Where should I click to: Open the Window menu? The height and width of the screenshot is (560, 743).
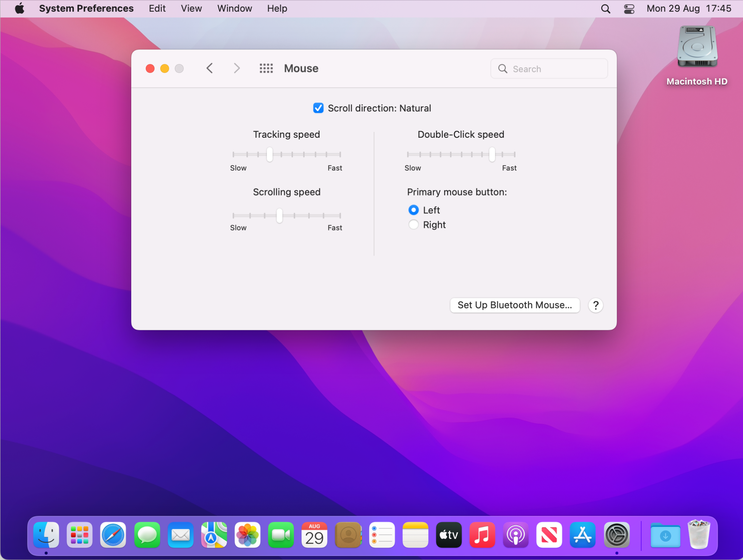235,8
